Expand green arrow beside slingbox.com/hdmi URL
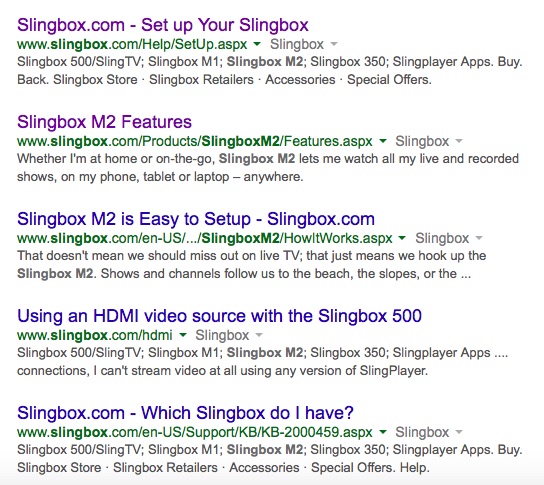The image size is (544, 485). [182, 335]
